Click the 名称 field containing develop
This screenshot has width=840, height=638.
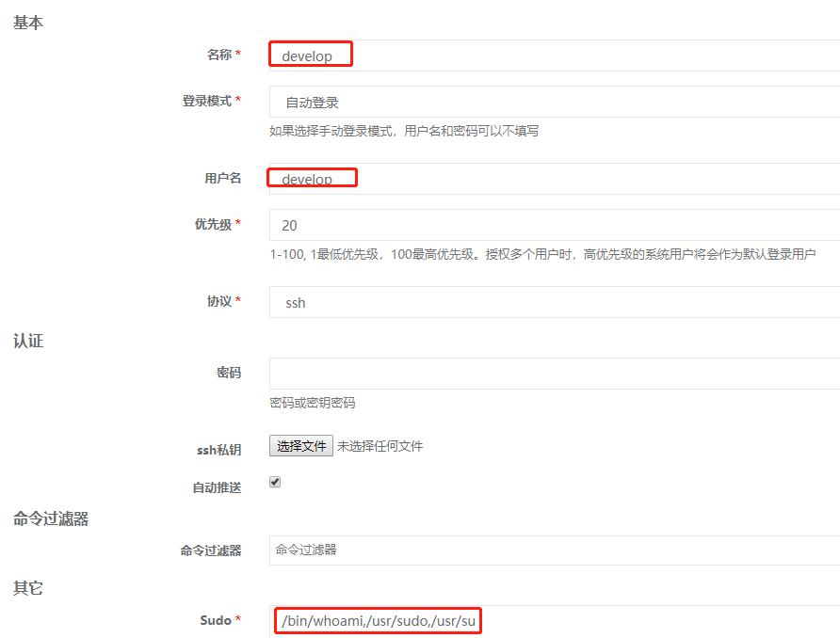(x=555, y=56)
